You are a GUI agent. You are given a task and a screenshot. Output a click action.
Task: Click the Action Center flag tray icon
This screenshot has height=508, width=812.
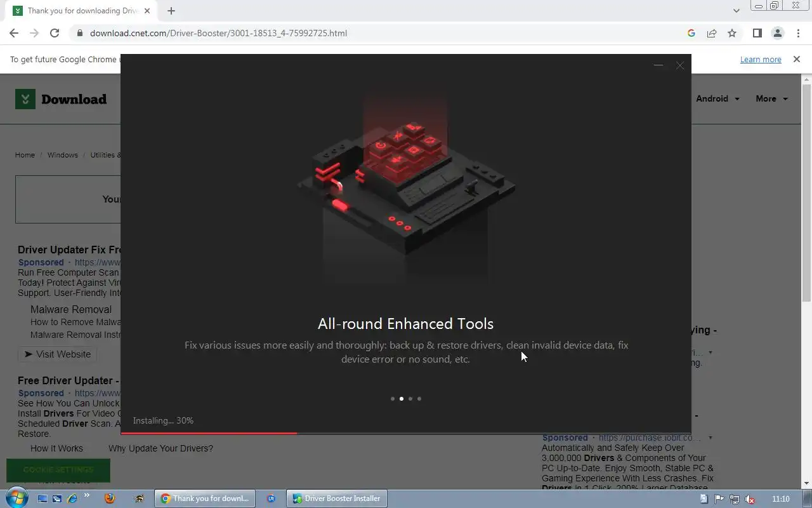click(x=719, y=499)
